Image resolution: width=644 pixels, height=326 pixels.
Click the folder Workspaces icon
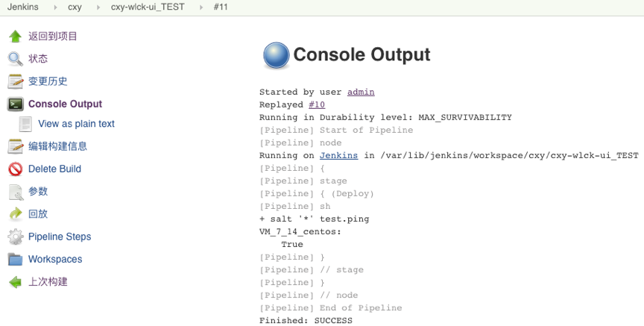[15, 260]
